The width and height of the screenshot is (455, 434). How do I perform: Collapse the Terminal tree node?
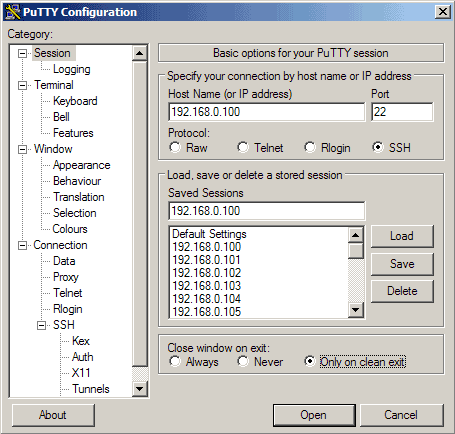[22, 85]
